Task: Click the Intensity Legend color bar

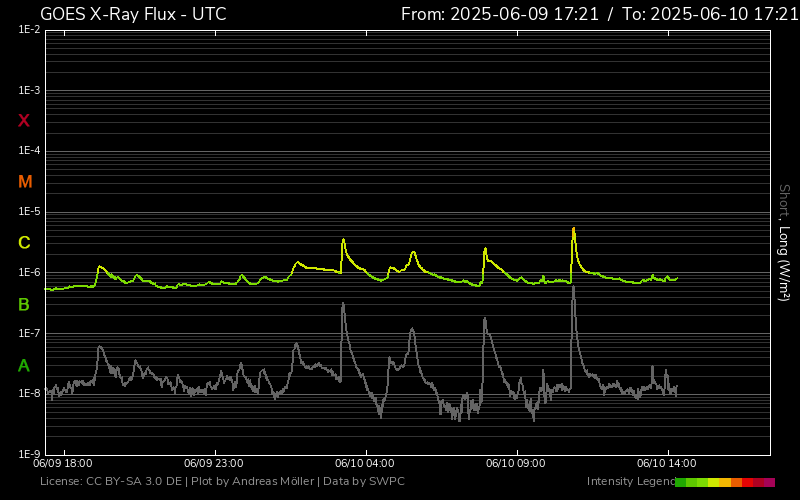Action: [725, 482]
